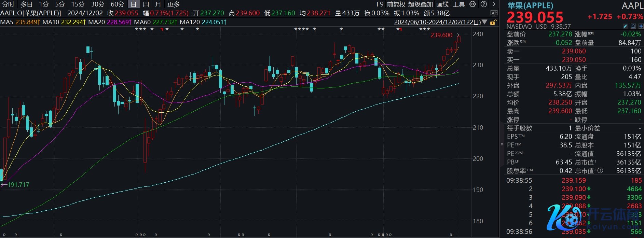Click the help question mark icon
This screenshot has width=644, height=238.
click(x=483, y=4)
